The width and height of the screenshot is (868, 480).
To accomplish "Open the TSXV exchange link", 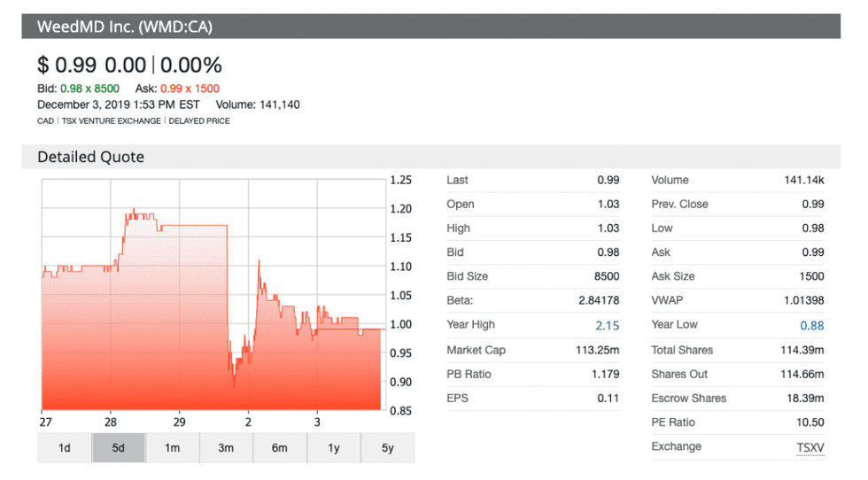I will (810, 447).
